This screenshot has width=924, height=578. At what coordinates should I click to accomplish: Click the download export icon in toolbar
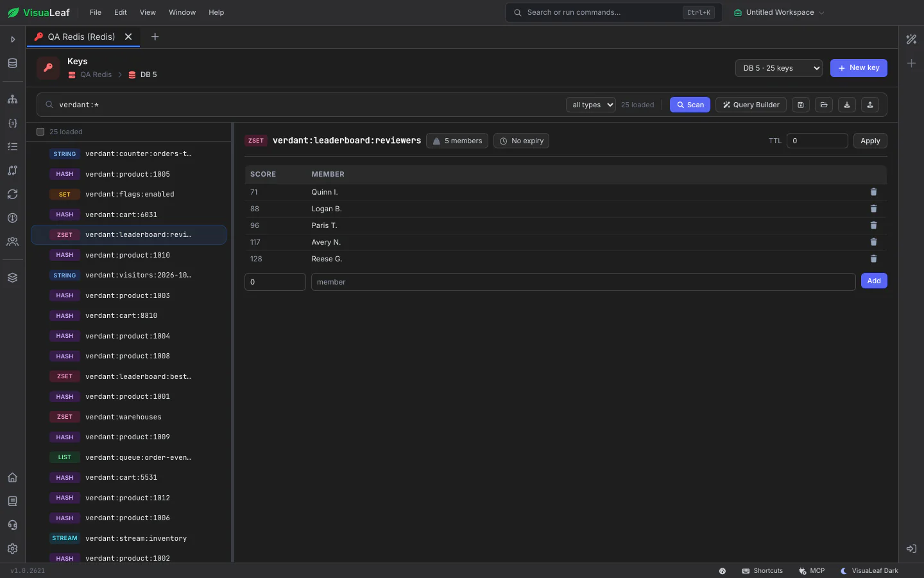point(847,105)
